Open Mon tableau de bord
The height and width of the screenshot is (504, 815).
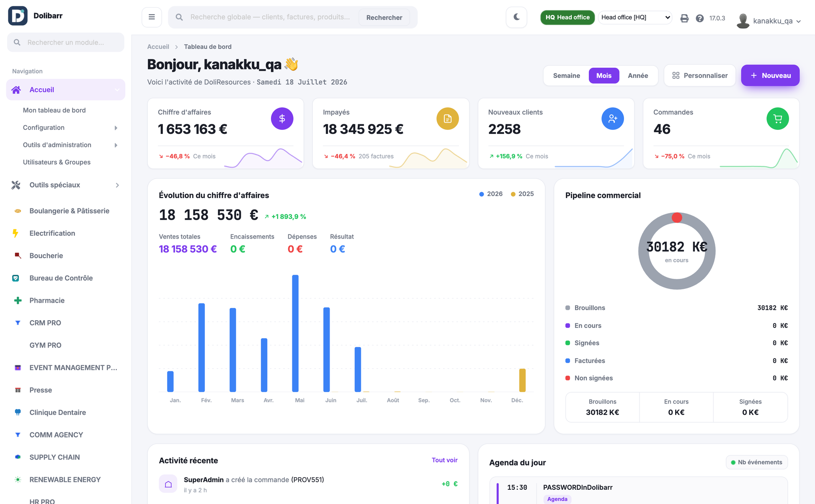pos(54,110)
